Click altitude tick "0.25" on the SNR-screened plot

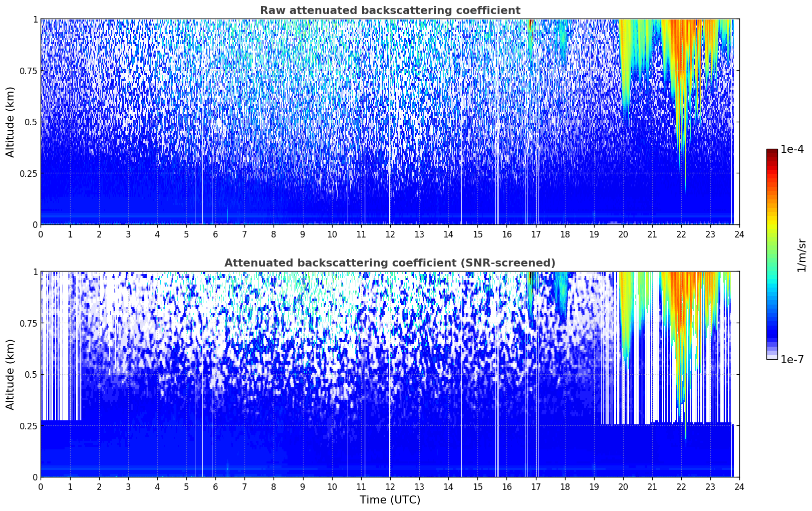tap(29, 426)
